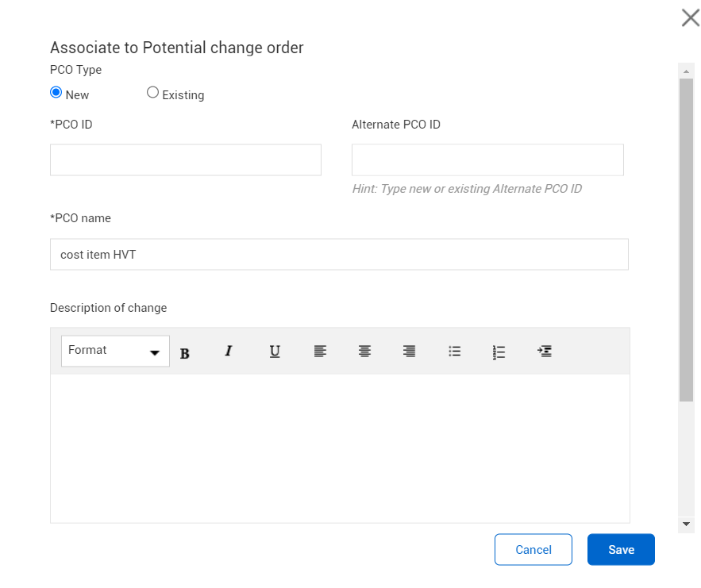The width and height of the screenshot is (701, 588).
Task: Close the dialog with the X
Action: (690, 18)
